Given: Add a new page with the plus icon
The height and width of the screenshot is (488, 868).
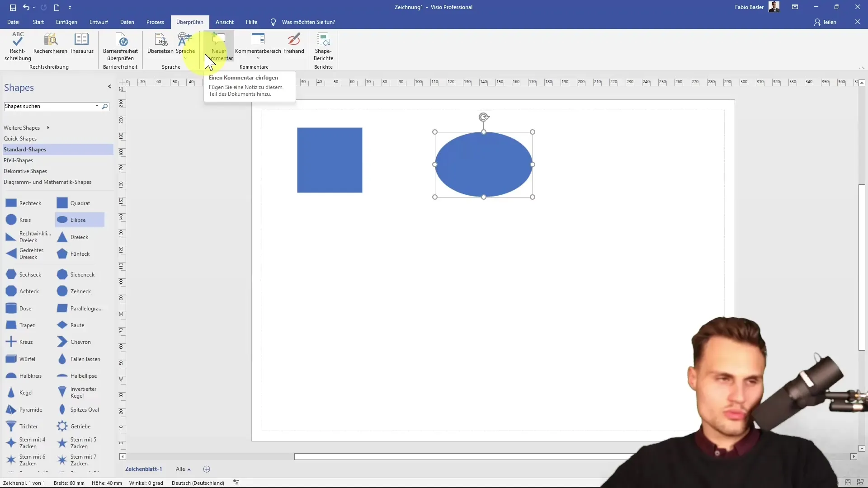Looking at the screenshot, I should click(207, 469).
